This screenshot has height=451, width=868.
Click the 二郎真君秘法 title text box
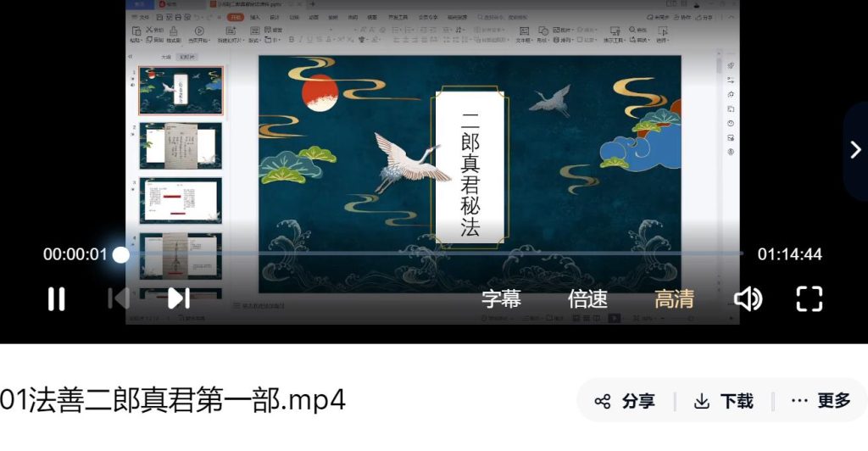pos(470,173)
